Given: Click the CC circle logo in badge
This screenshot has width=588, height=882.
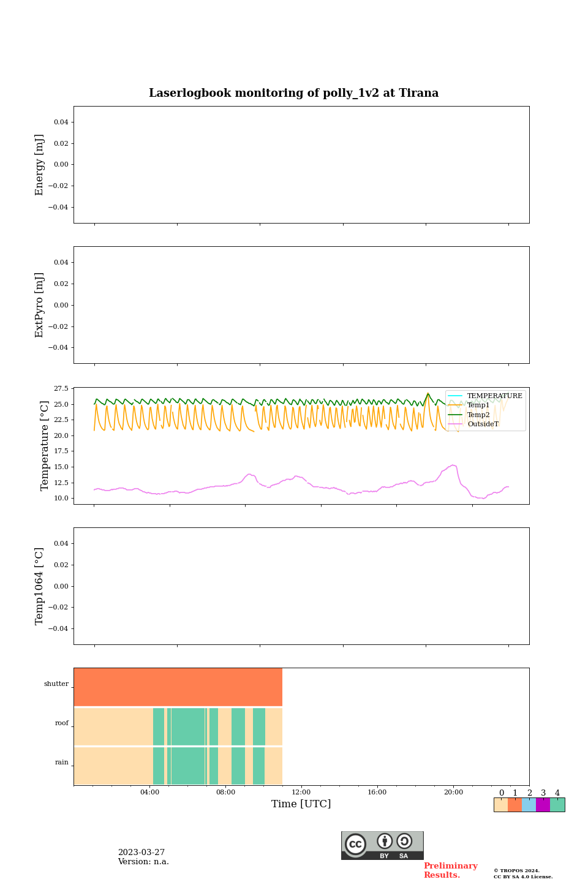Looking at the screenshot, I should (355, 844).
